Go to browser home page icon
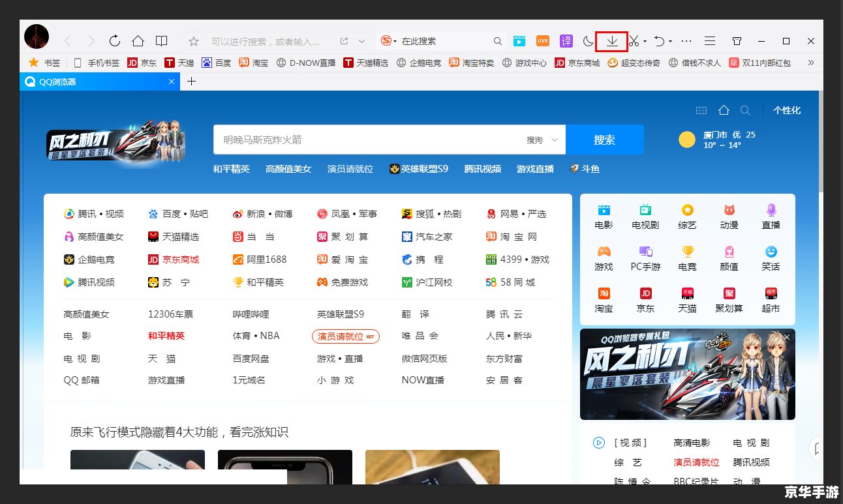 [138, 41]
